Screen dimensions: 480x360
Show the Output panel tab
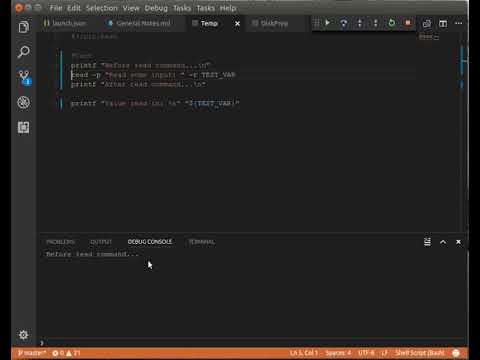pyautogui.click(x=101, y=242)
